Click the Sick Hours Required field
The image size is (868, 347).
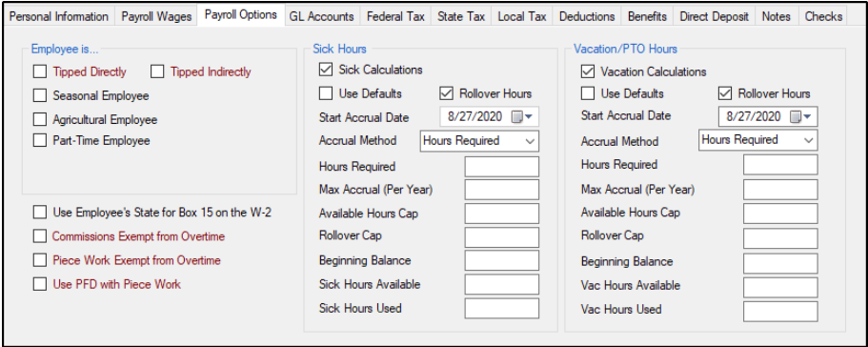pyautogui.click(x=502, y=167)
